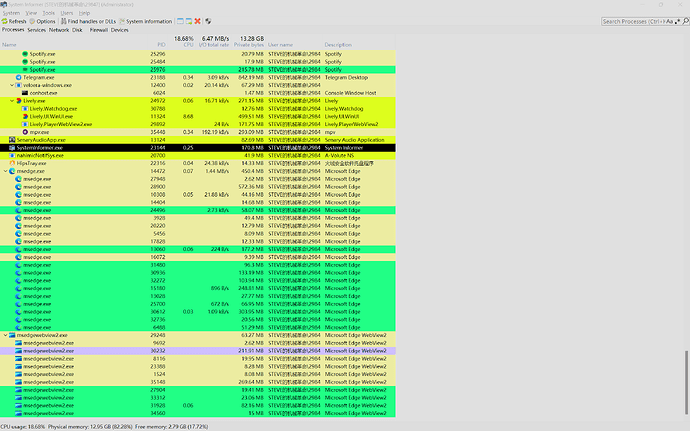Click the HipsTray.exe process icon
The width and height of the screenshot is (690, 431).
pyautogui.click(x=12, y=163)
